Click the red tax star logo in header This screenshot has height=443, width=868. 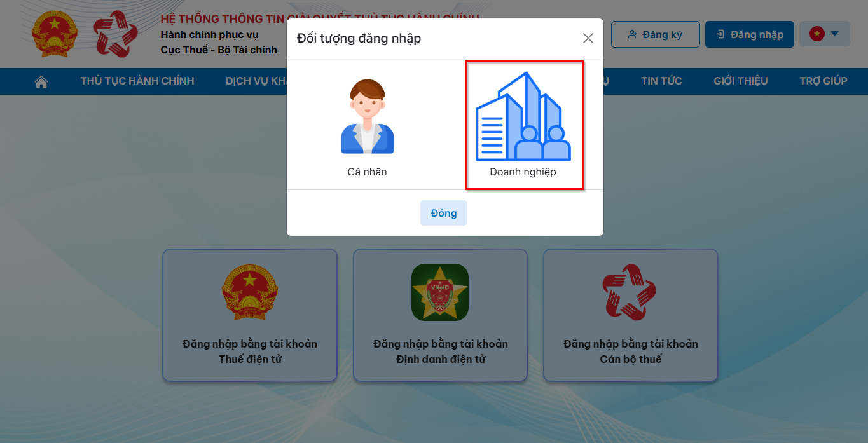tap(116, 34)
